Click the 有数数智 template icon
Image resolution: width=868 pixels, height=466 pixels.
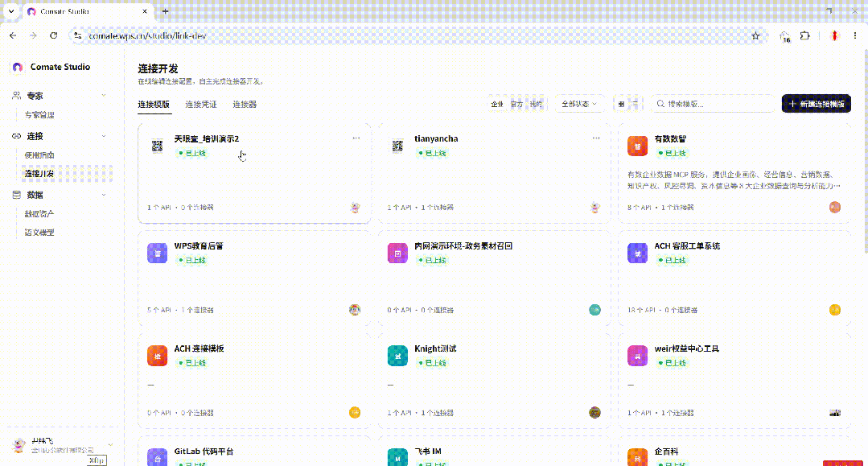(637, 146)
